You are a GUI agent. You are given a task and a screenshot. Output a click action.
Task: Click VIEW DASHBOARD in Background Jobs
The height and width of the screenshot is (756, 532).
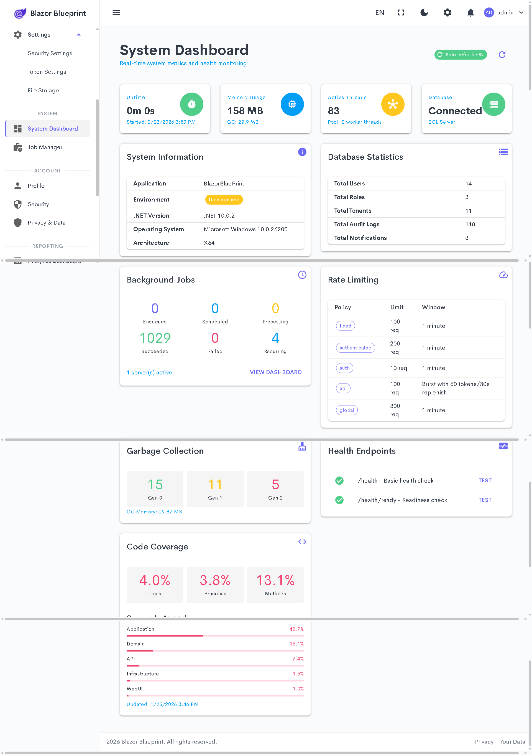(275, 372)
